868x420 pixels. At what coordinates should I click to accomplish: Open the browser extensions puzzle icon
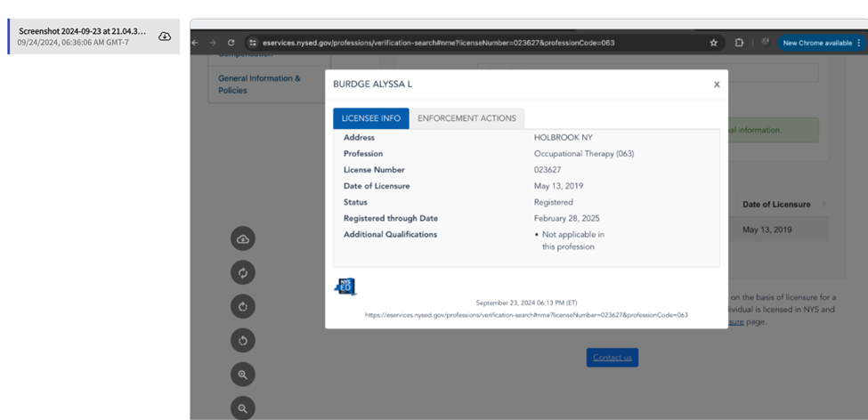click(739, 43)
